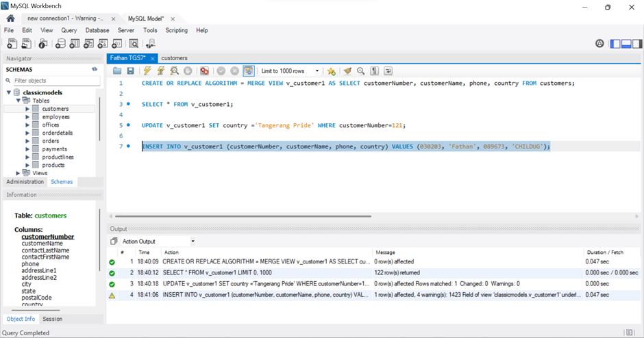Expand the payments table node
This screenshot has height=338, width=644.
27,149
